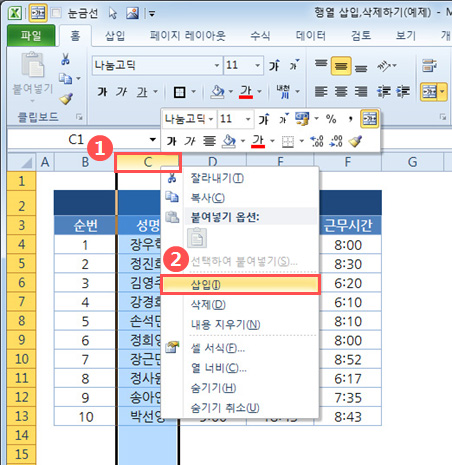Click the format painter in the mini toolbar
The height and width of the screenshot is (465, 452).
[356, 141]
